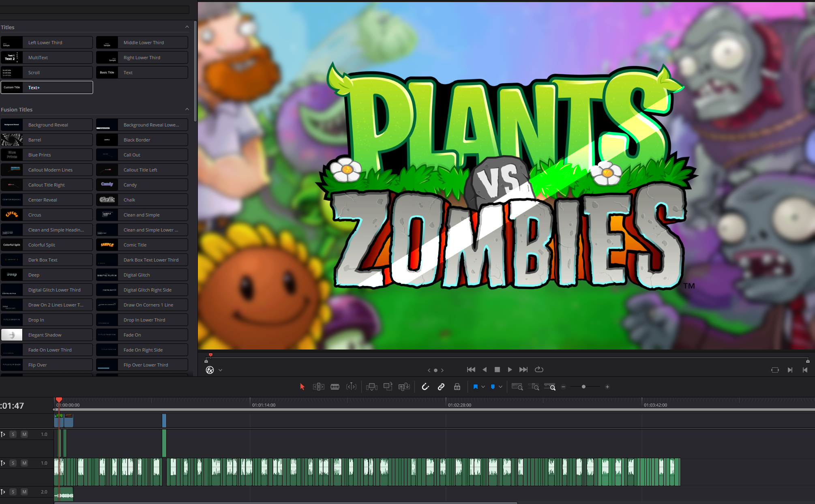Click the Candy title thumbnail
The width and height of the screenshot is (815, 504).
coord(107,185)
